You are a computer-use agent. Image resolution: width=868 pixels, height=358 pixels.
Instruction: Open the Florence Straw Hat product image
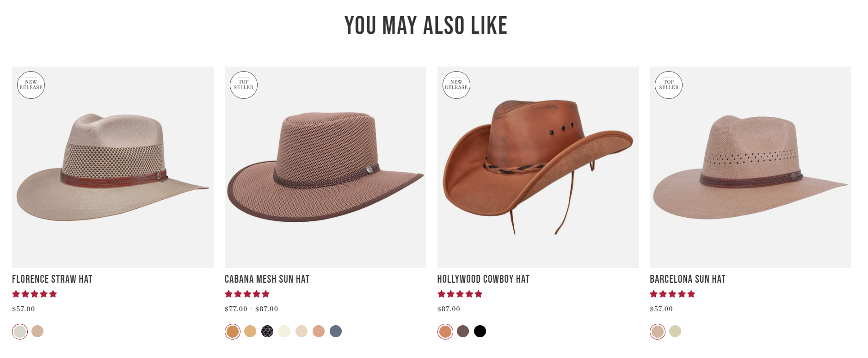(113, 167)
